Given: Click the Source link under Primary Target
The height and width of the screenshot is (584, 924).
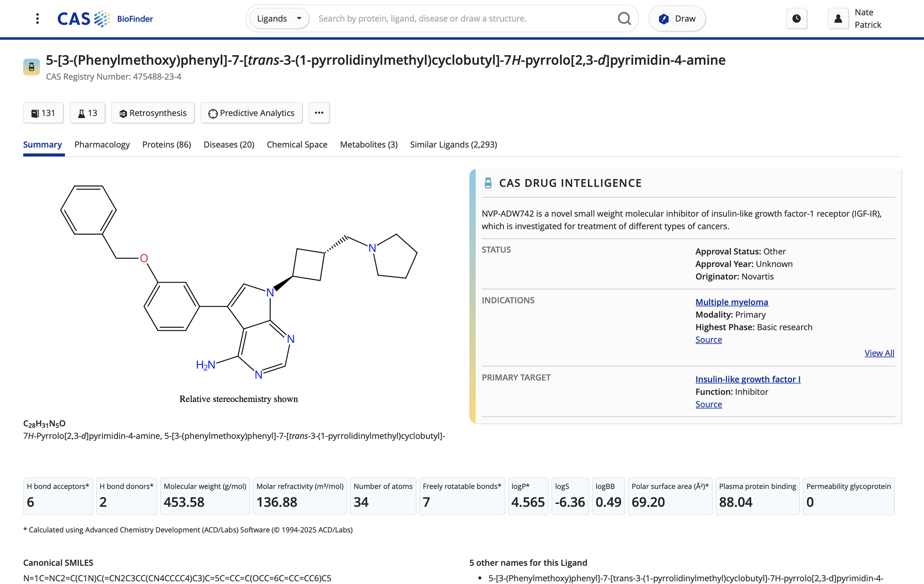Looking at the screenshot, I should pyautogui.click(x=709, y=404).
